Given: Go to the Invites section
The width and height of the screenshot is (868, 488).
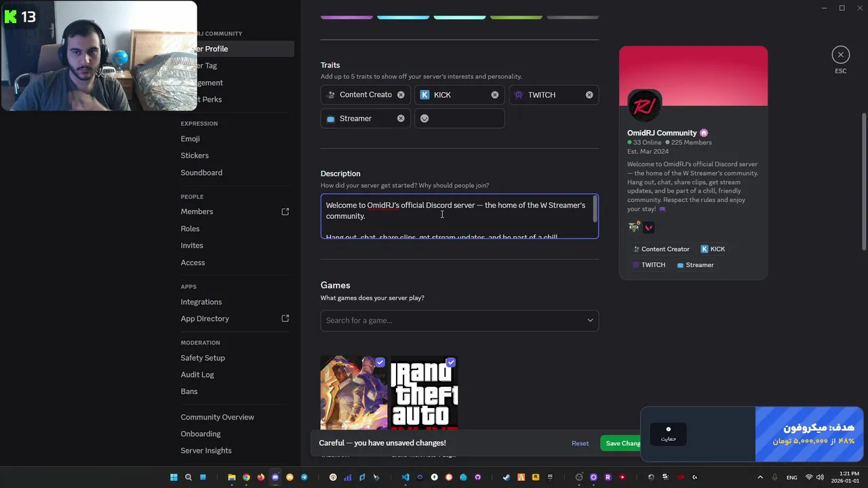Looking at the screenshot, I should [x=192, y=245].
